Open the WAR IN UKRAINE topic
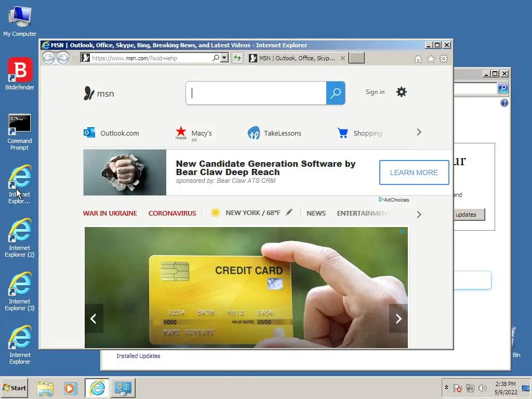The height and width of the screenshot is (399, 532). tap(110, 213)
